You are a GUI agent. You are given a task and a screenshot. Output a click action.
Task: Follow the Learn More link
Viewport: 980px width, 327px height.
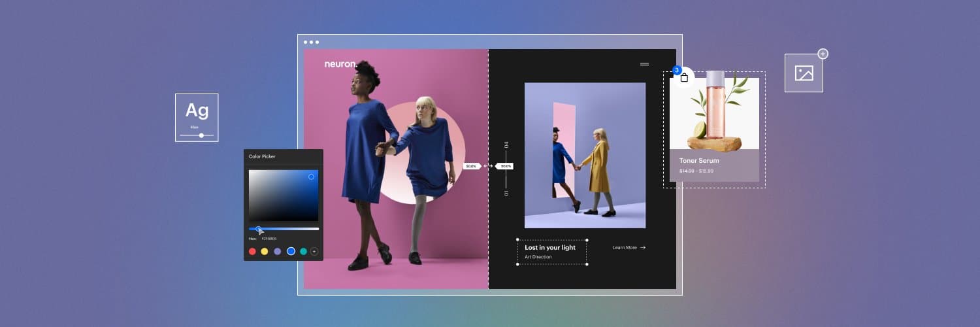629,248
